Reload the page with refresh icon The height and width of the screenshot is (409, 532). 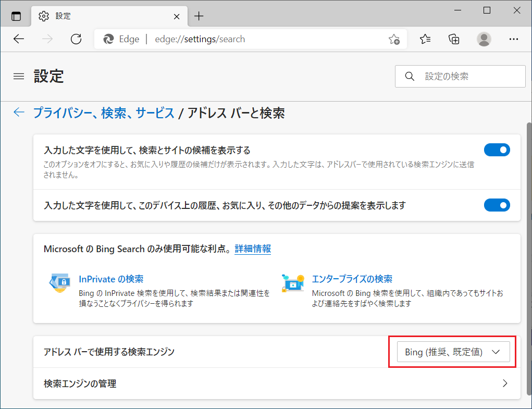tap(76, 39)
